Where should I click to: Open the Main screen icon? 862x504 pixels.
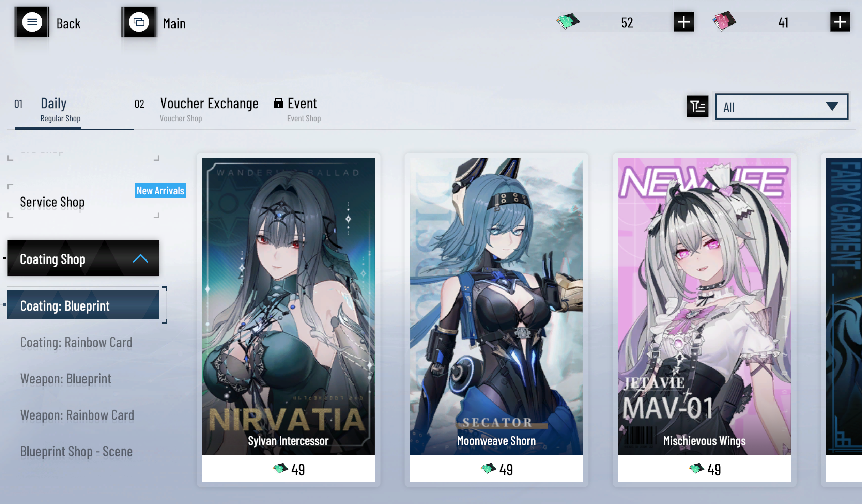139,22
